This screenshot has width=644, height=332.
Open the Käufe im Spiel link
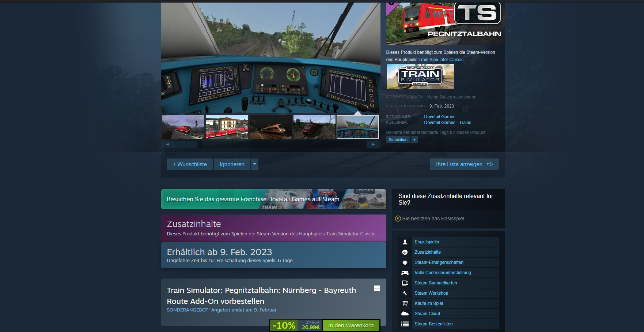click(x=429, y=303)
